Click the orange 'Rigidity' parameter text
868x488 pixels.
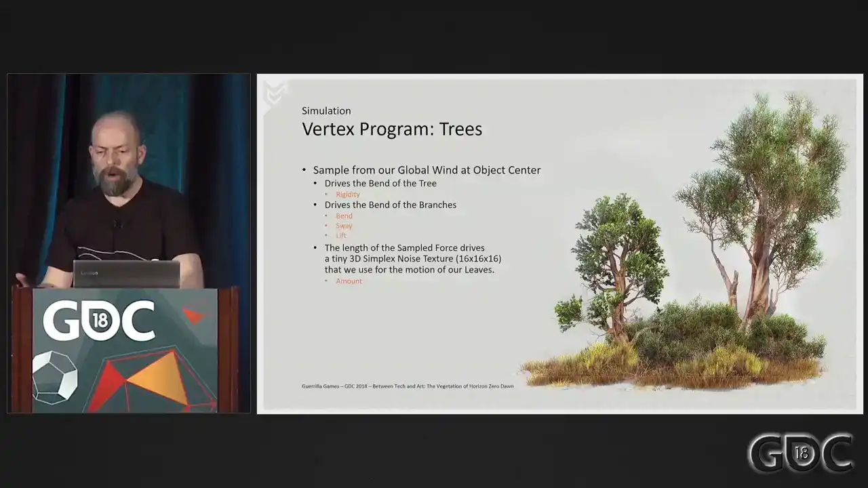(x=348, y=195)
